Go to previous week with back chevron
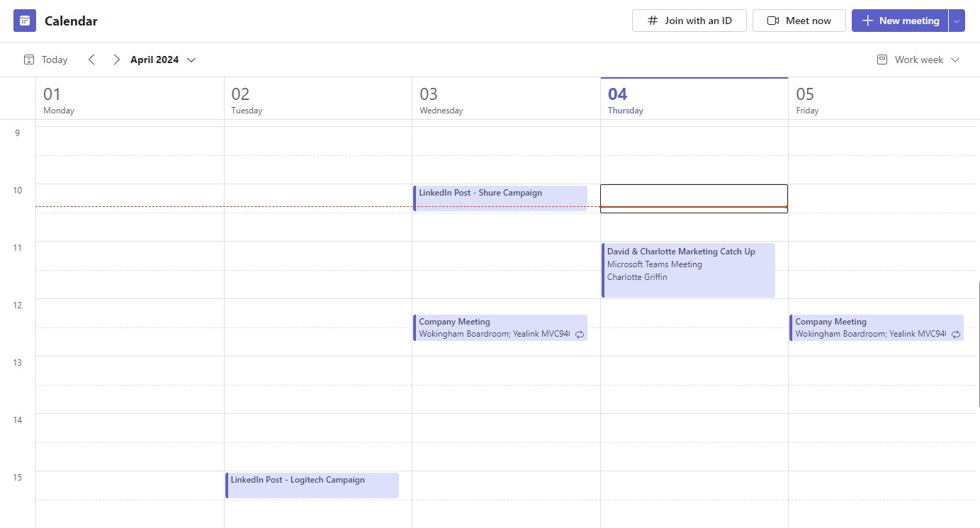Screen dimensions: 980x528 pos(91,60)
